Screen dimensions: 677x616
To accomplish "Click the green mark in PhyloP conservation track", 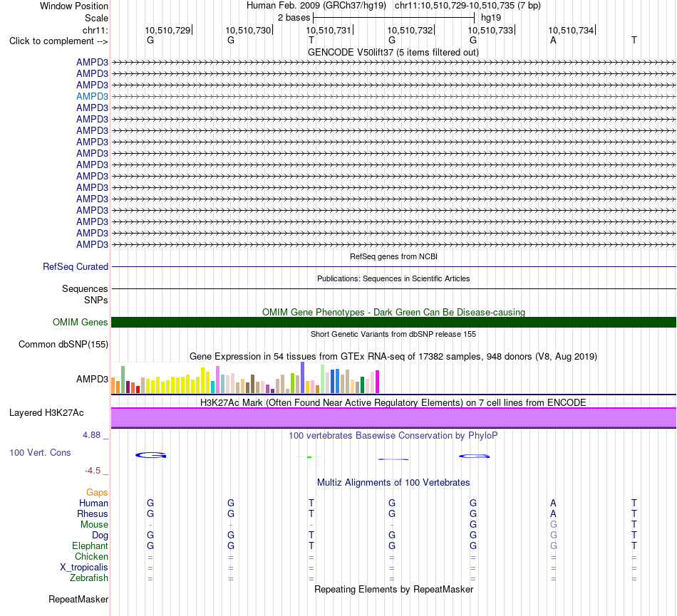I will coord(309,456).
